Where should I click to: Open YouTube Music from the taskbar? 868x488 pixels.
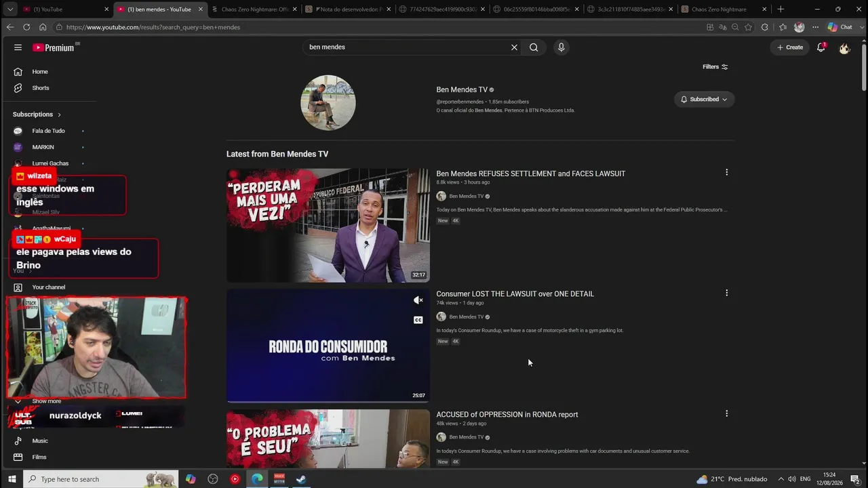[x=235, y=479]
